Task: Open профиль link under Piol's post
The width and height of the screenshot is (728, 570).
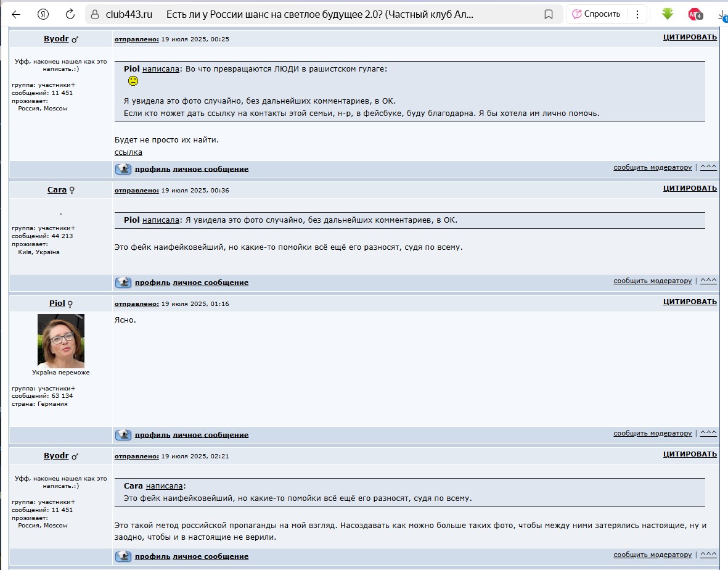Action: point(153,435)
